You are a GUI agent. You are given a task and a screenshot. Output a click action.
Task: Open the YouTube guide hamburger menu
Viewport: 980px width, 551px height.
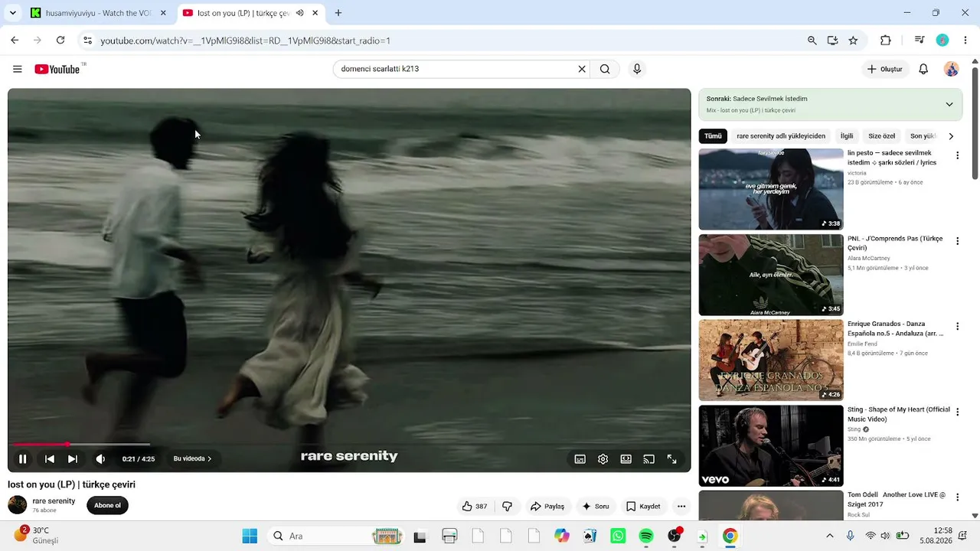pos(18,69)
